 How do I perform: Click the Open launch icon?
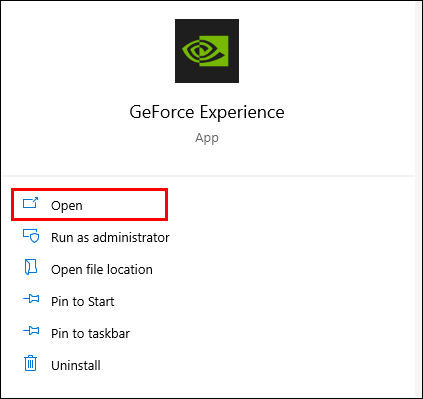pyautogui.click(x=30, y=203)
